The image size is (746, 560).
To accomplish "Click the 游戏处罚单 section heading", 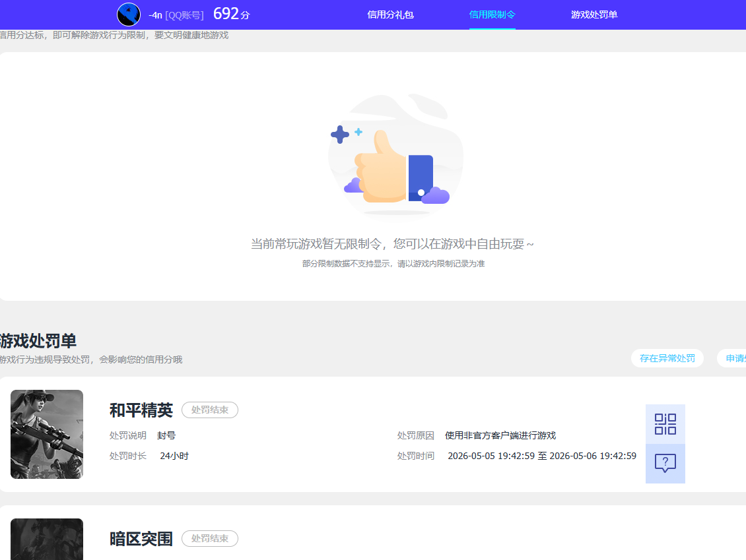I will [x=38, y=341].
